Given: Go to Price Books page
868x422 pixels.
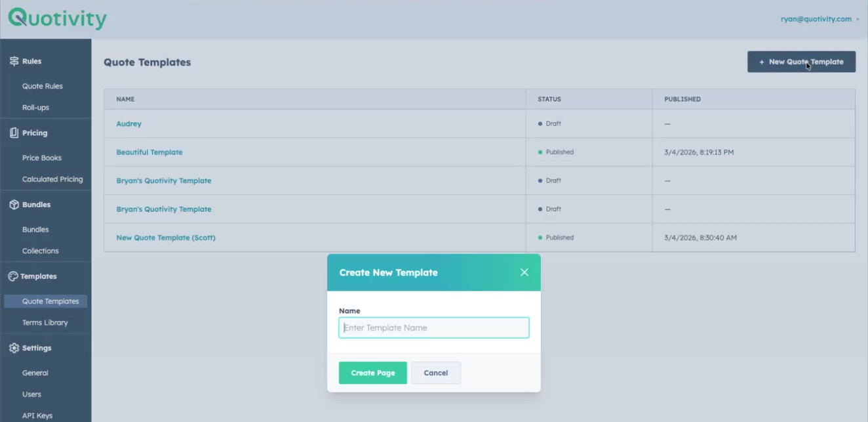Looking at the screenshot, I should [42, 158].
